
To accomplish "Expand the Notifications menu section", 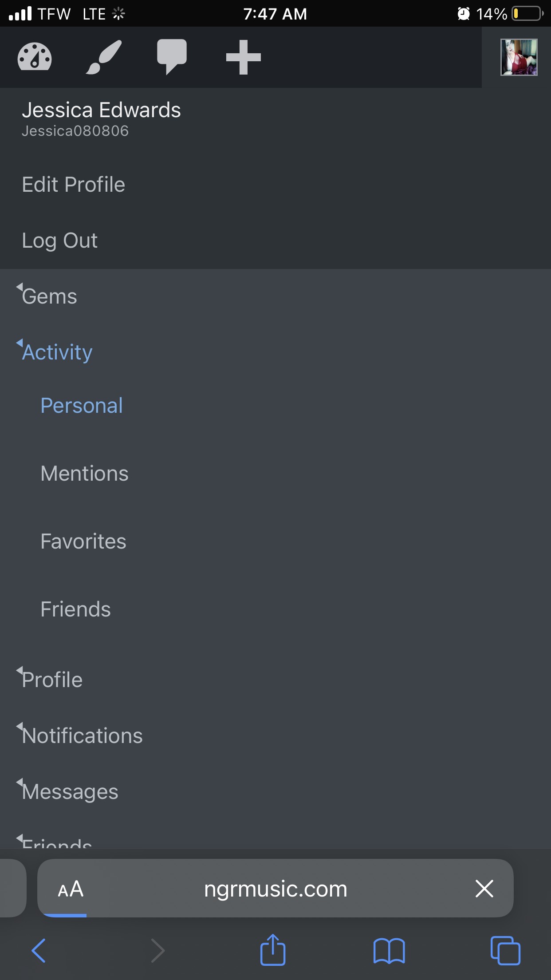I will (x=82, y=736).
